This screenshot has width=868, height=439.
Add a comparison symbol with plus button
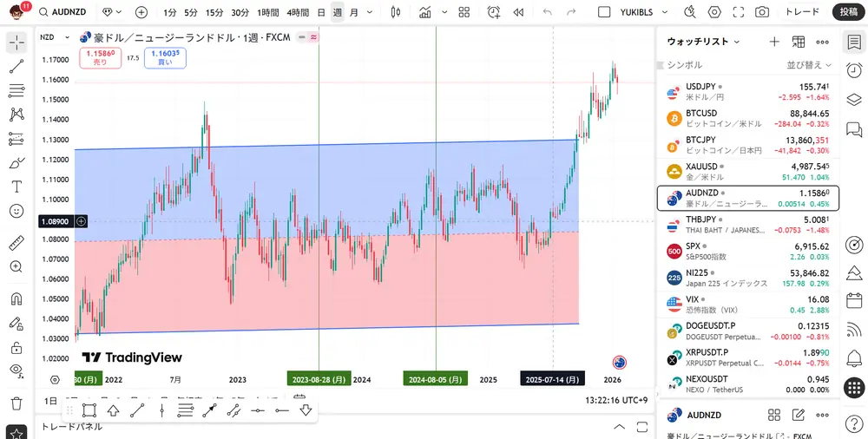[141, 12]
